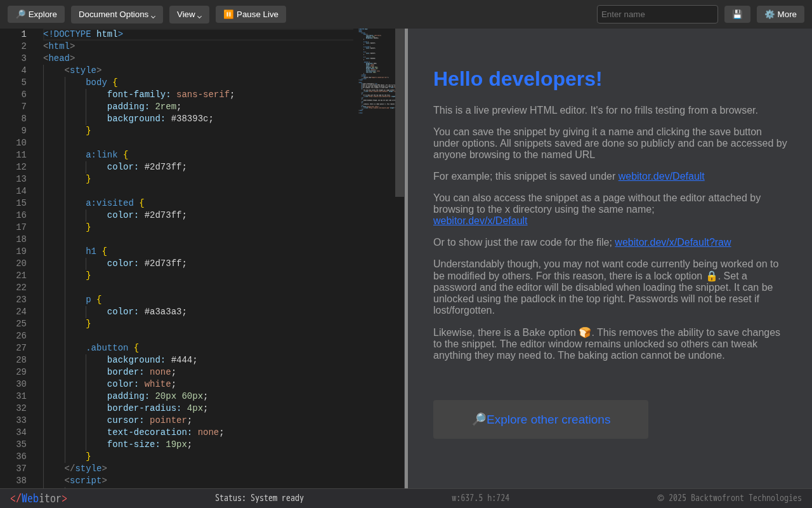
Task: Expand the Document Options dropdown
Action: 117,15
